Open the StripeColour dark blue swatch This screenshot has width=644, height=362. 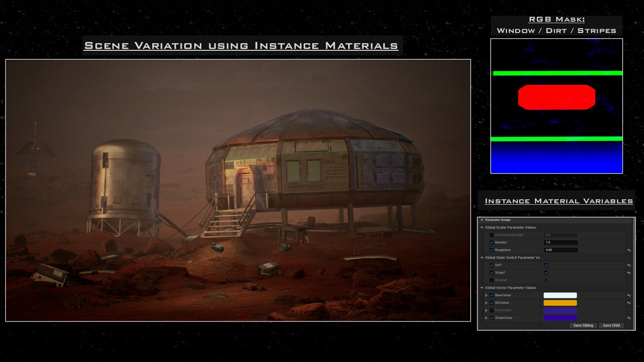pyautogui.click(x=560, y=318)
